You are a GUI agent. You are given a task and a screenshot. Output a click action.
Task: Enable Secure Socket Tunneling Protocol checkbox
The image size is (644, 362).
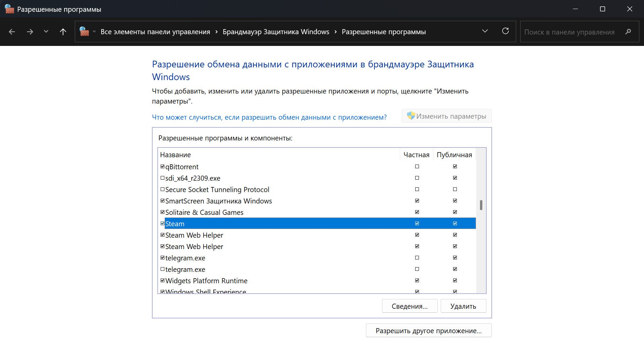(163, 189)
